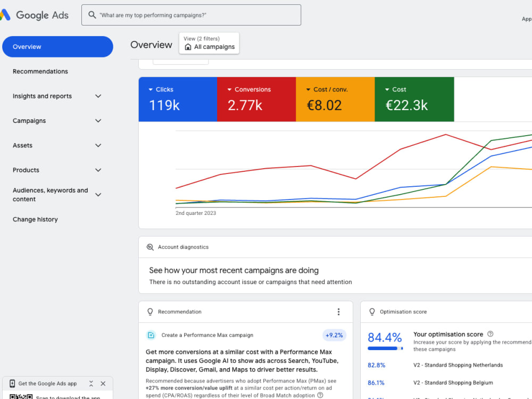
Task: Click the 82.8% optimisation score
Action: 376,365
